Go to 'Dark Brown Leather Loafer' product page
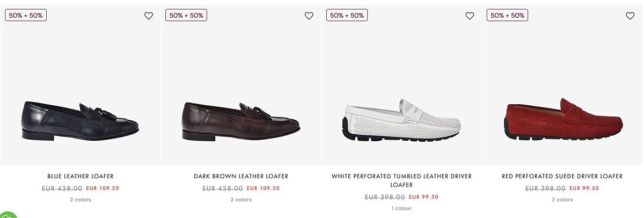Viewport: 644px width, 218px height. pos(241,176)
